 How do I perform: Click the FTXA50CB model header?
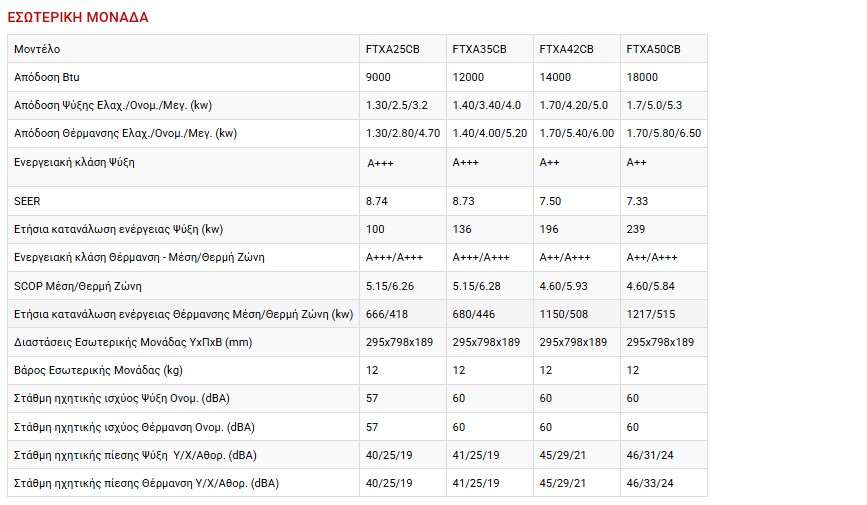(x=653, y=49)
